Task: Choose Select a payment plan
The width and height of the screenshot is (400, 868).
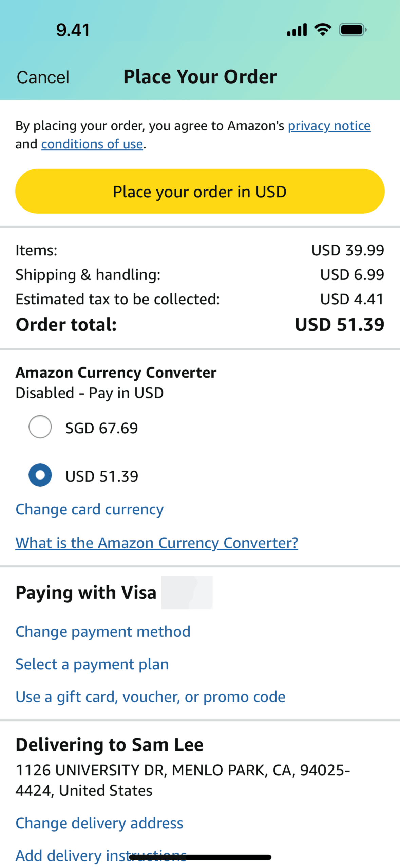Action: click(x=92, y=664)
